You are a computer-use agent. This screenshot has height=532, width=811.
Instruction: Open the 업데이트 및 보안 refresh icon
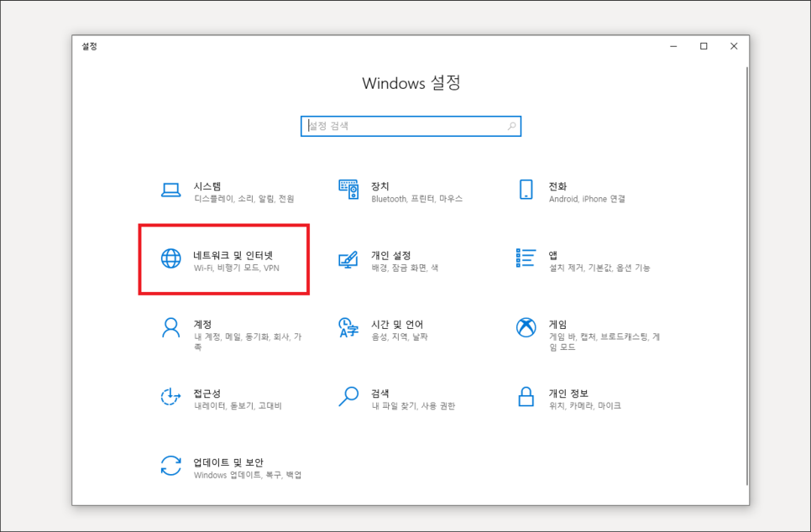[x=170, y=466]
